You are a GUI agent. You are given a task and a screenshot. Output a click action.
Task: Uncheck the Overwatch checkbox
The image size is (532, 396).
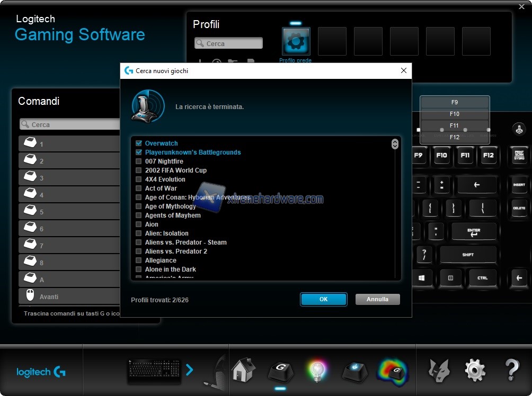point(139,143)
